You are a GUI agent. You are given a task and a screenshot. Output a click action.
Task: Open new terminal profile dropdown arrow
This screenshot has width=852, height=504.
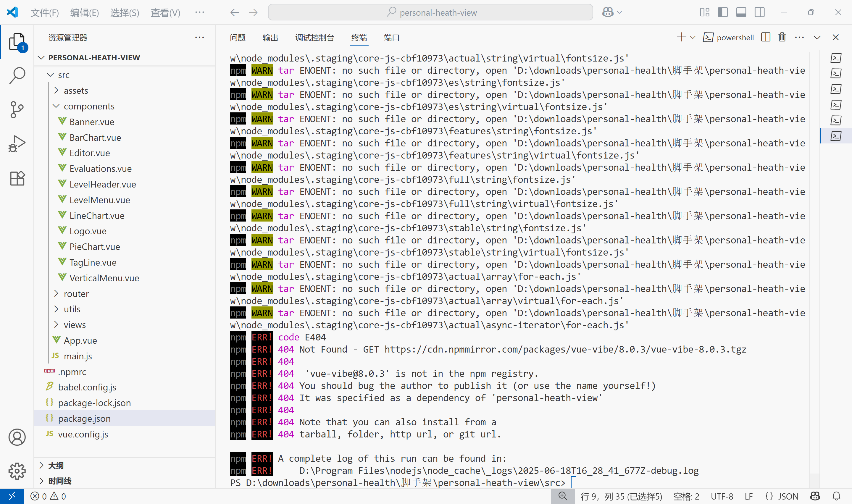pos(693,37)
